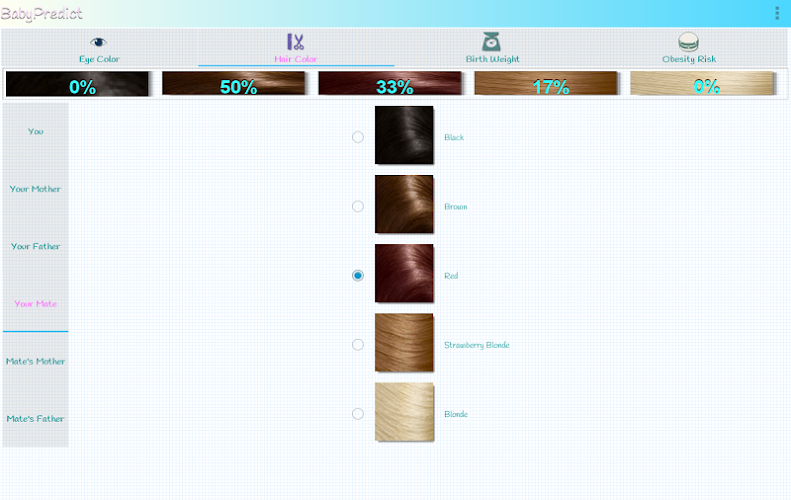
Task: Click the red hair swatch image
Action: pos(404,273)
